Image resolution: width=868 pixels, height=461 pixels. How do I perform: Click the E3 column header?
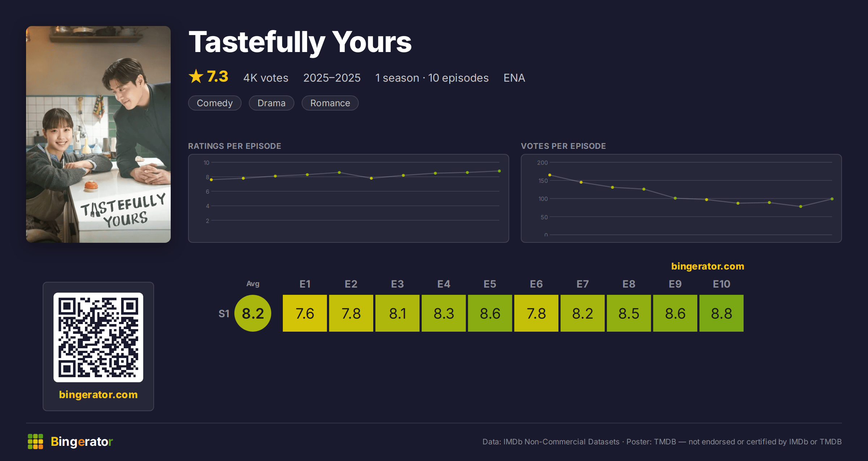(397, 284)
